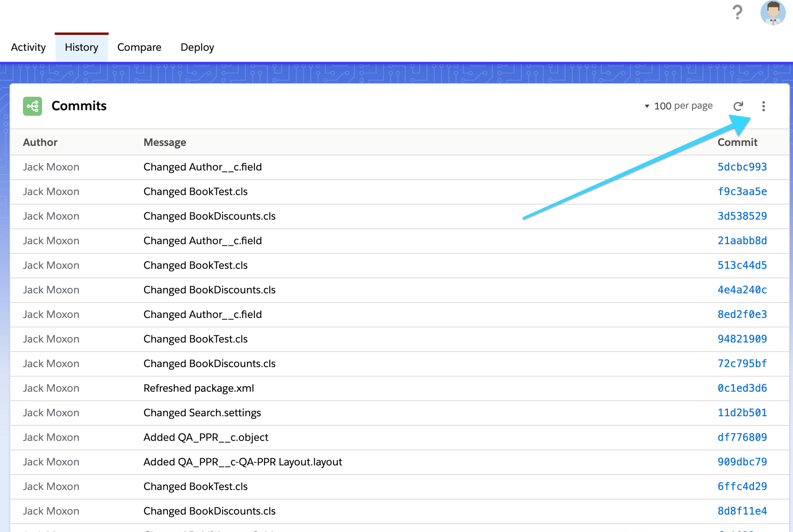
Task: Open commit 3d538529 link
Action: 742,216
